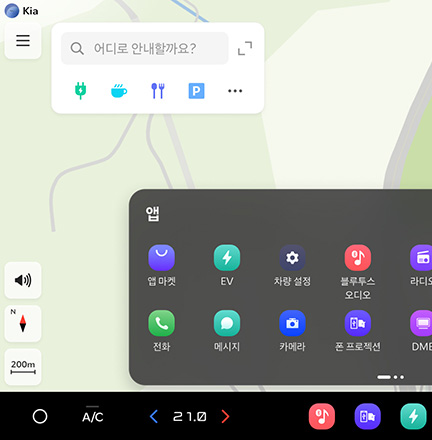Search for nearby cafes
432x440 pixels.
[x=119, y=91]
